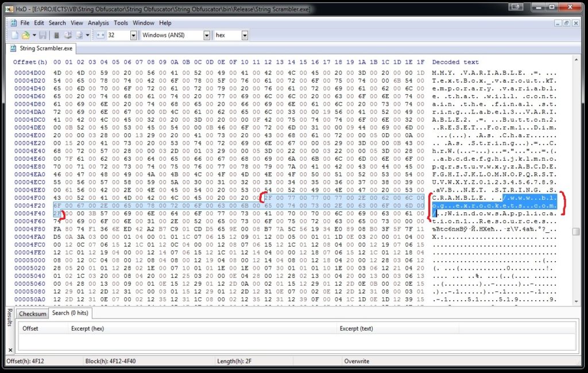Save the file with the disk icon
588x373 pixels.
43,34
